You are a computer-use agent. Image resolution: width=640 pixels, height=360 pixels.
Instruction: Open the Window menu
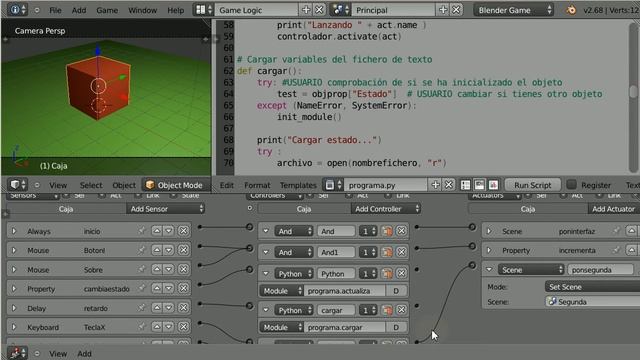pos(142,10)
